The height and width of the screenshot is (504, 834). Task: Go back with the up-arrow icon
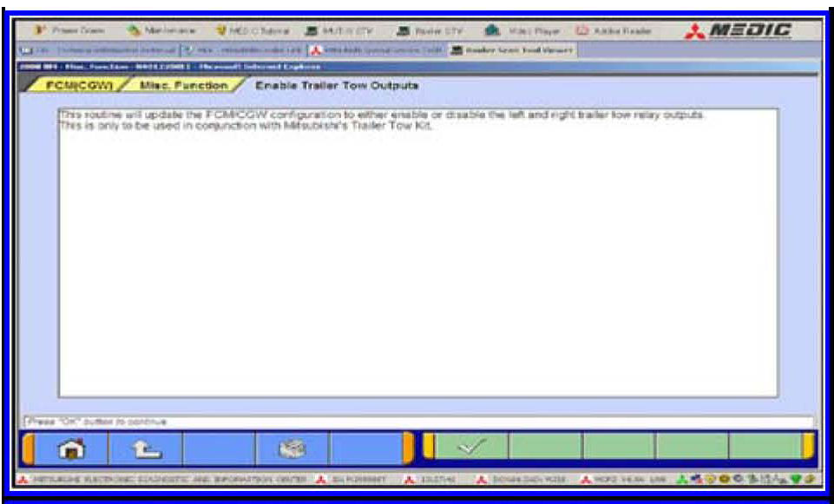point(144,448)
